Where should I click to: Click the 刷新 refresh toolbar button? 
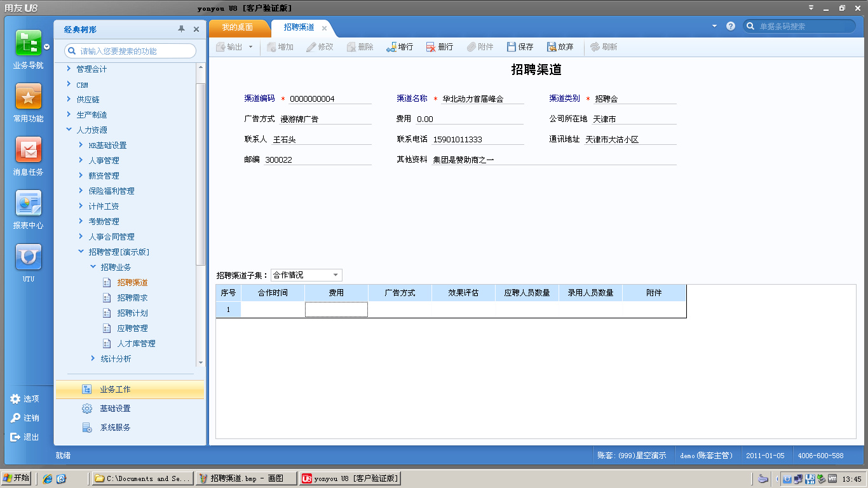604,47
